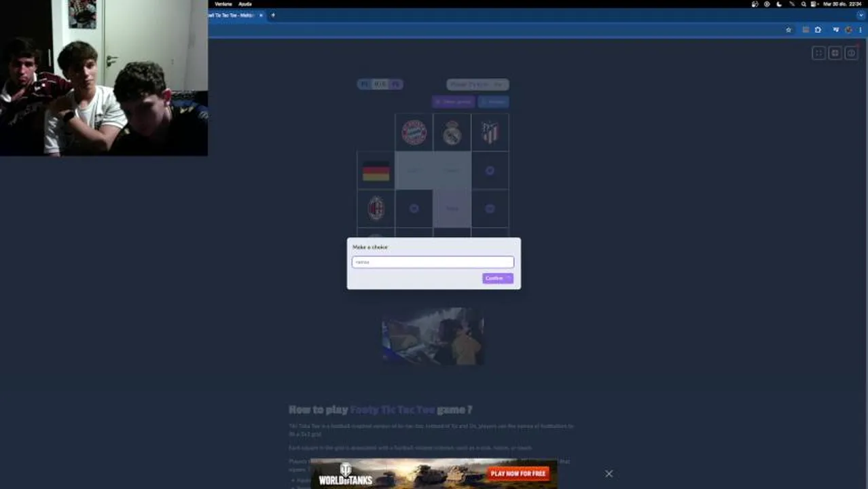
Task: Click the Atletico Madrid crest
Action: (x=490, y=132)
